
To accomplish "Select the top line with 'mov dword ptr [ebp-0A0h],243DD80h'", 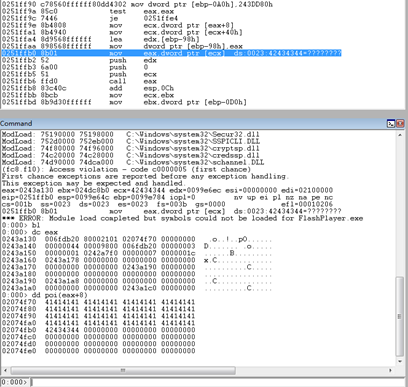I will (137, 5).
